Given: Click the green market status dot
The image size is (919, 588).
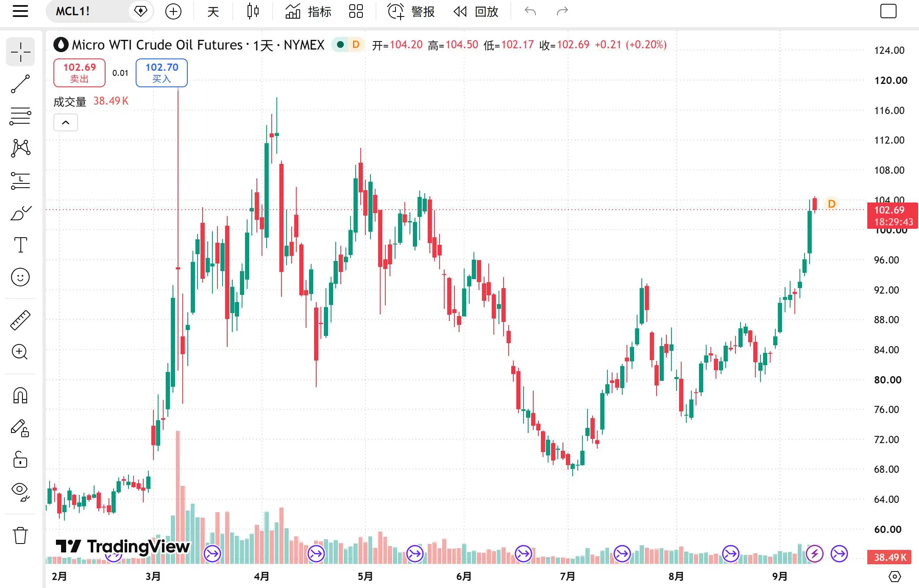Looking at the screenshot, I should [340, 44].
